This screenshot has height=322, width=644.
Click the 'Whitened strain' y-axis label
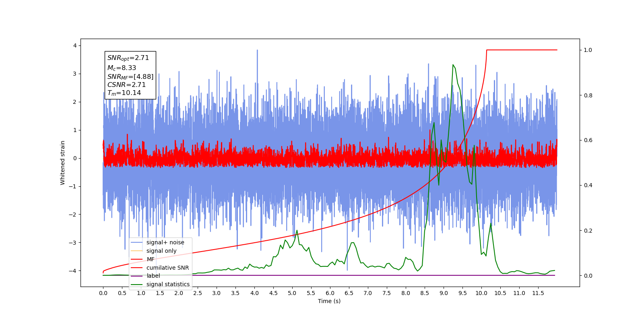coord(63,163)
